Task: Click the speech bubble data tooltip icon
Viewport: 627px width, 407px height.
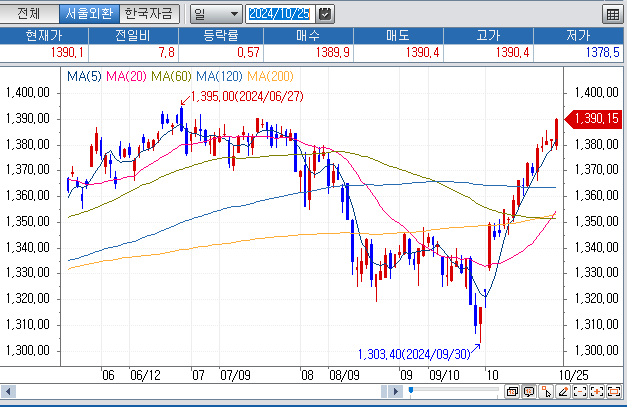Action: (x=528, y=392)
